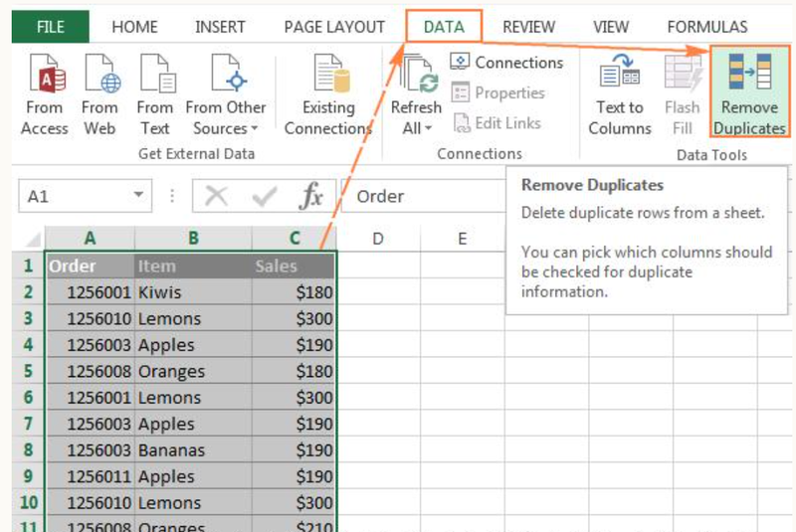Image resolution: width=796 pixels, height=532 pixels.
Task: Click the Cancel X in formula bar
Action: coord(217,196)
